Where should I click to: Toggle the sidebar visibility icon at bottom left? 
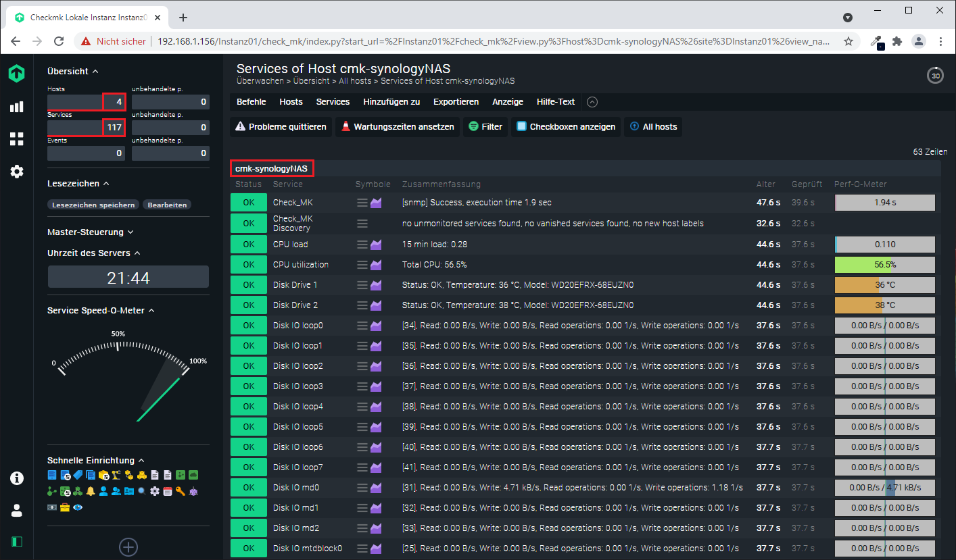pos(16,542)
